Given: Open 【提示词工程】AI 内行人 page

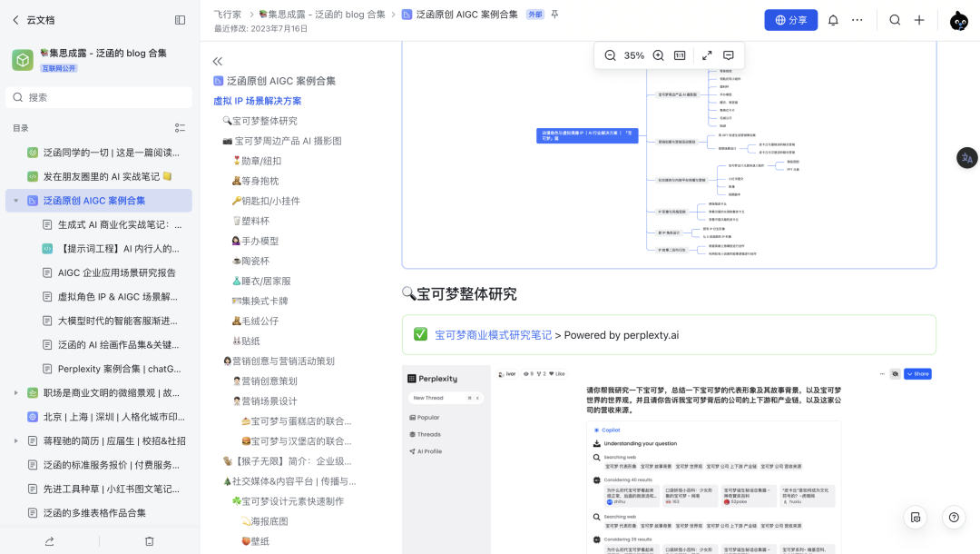Looking at the screenshot, I should point(120,249).
